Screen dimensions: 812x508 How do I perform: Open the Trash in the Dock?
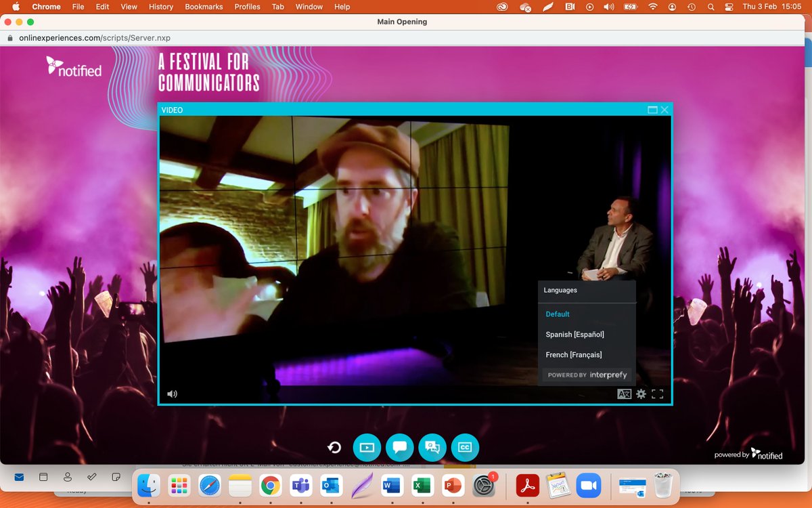pos(664,486)
